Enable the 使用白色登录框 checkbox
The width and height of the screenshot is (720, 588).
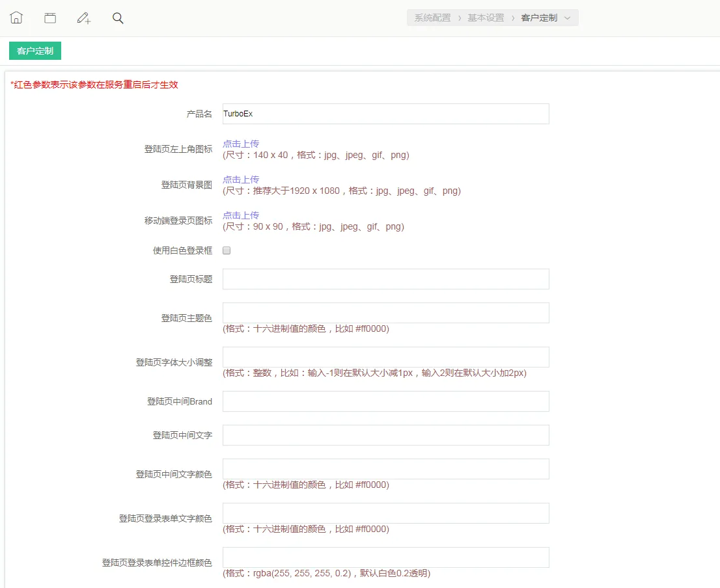(x=227, y=250)
